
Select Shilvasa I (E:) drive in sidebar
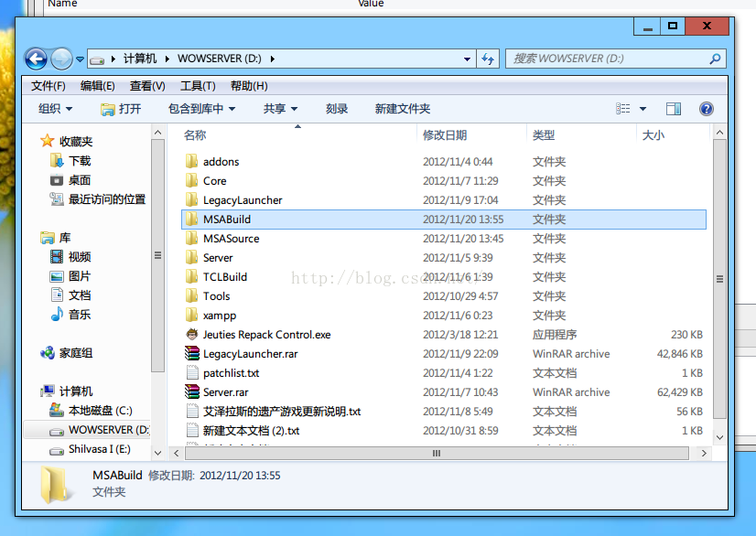pyautogui.click(x=91, y=449)
